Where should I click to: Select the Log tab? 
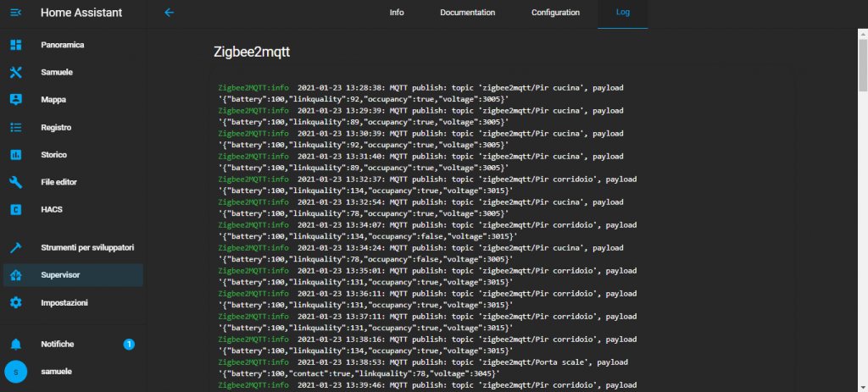point(623,13)
